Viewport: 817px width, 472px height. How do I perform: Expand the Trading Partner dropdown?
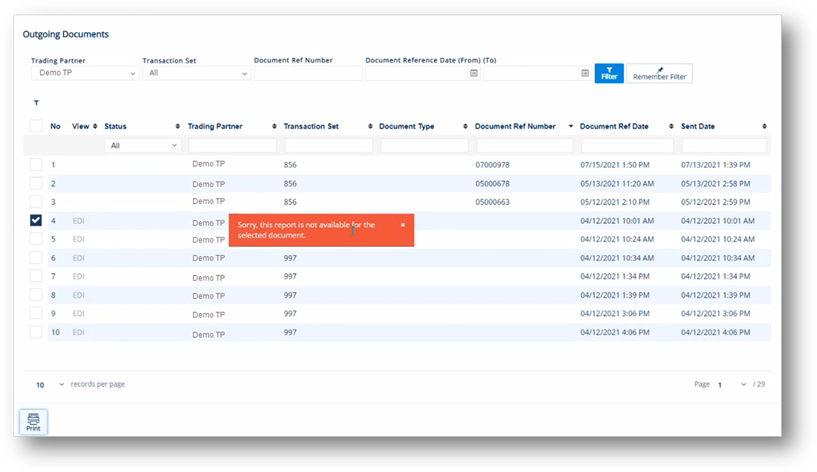(x=84, y=73)
